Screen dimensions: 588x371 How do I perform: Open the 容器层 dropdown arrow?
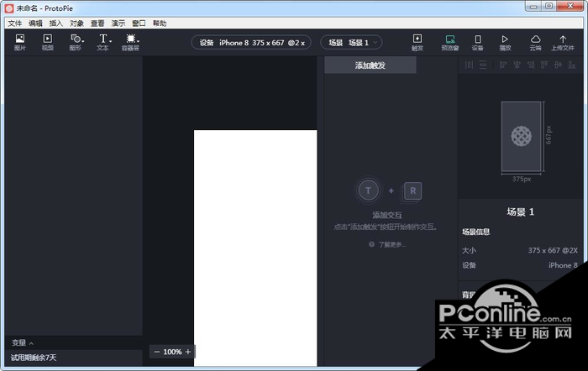(138, 40)
